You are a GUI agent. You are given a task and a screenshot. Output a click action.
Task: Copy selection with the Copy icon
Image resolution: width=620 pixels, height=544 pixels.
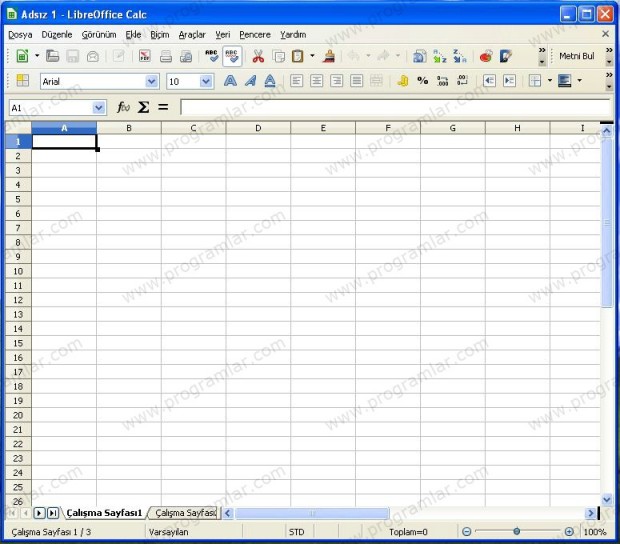(x=279, y=57)
